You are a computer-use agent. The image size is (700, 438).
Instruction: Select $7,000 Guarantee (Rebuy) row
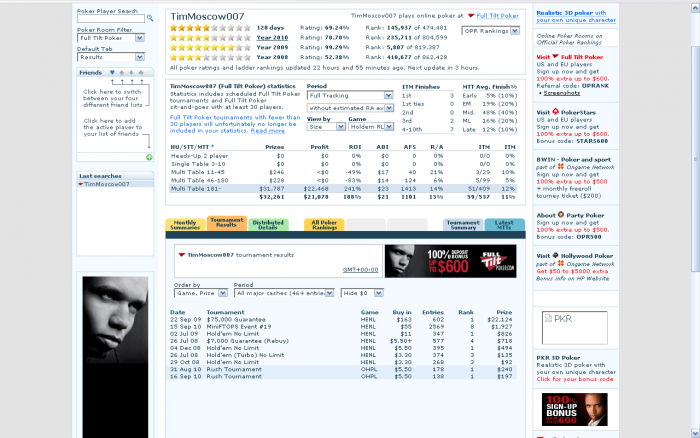point(343,341)
